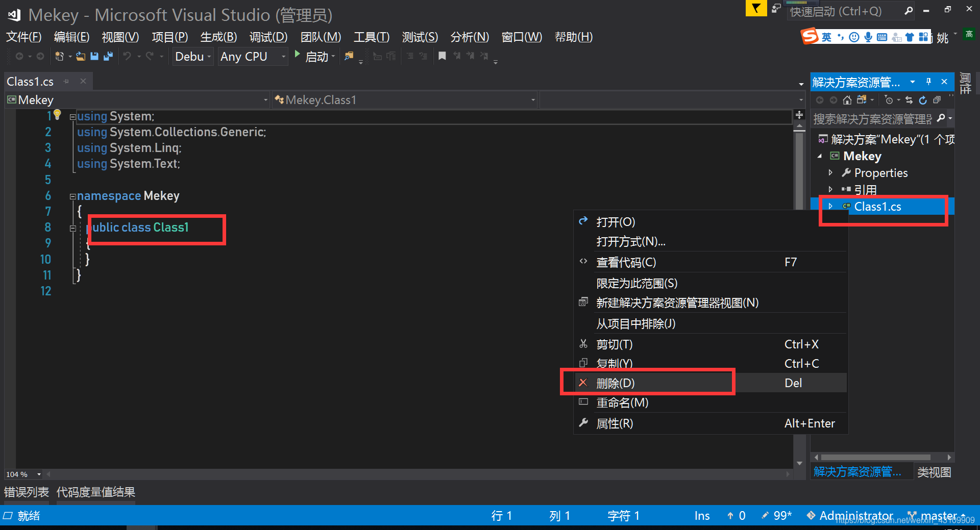Toggle auto-hide pin of Solution Explorer panel
The image size is (980, 530).
[x=928, y=82]
